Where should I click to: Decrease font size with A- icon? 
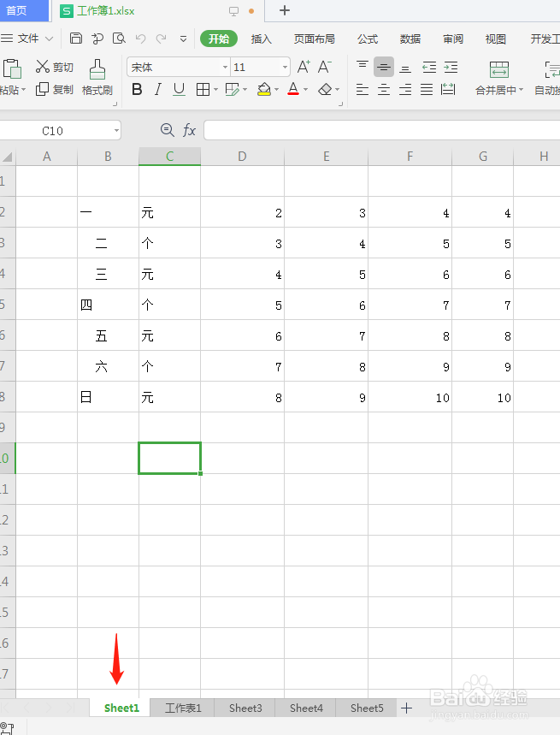point(325,67)
